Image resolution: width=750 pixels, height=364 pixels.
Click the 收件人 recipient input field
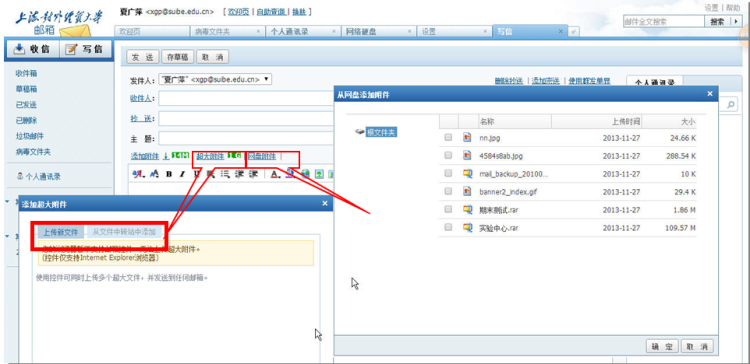coord(246,99)
